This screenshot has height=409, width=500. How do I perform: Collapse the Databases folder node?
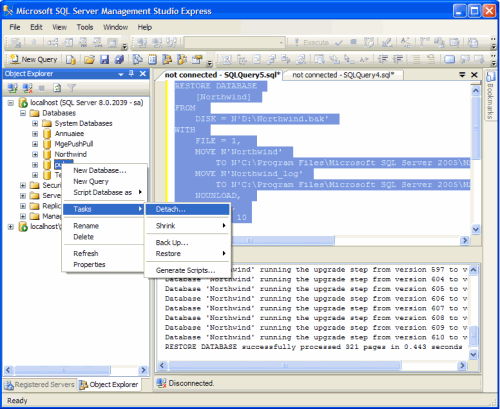23,113
